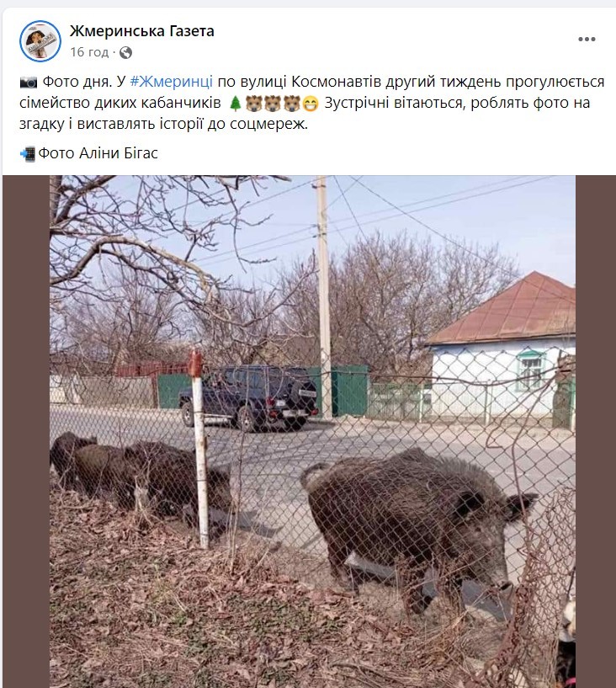The image size is (616, 688).
Task: Open the wild boar photo attachment
Action: tap(312, 431)
